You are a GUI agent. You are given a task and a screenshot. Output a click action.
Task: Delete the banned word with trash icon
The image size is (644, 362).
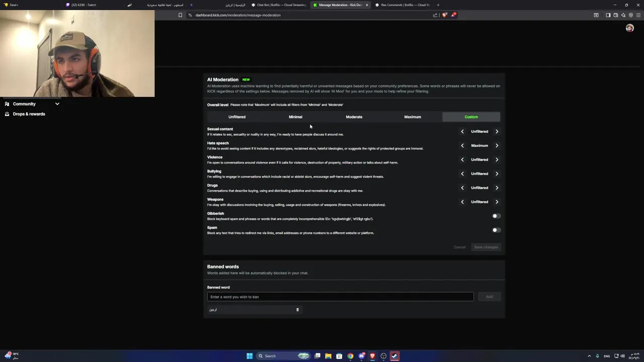click(297, 310)
